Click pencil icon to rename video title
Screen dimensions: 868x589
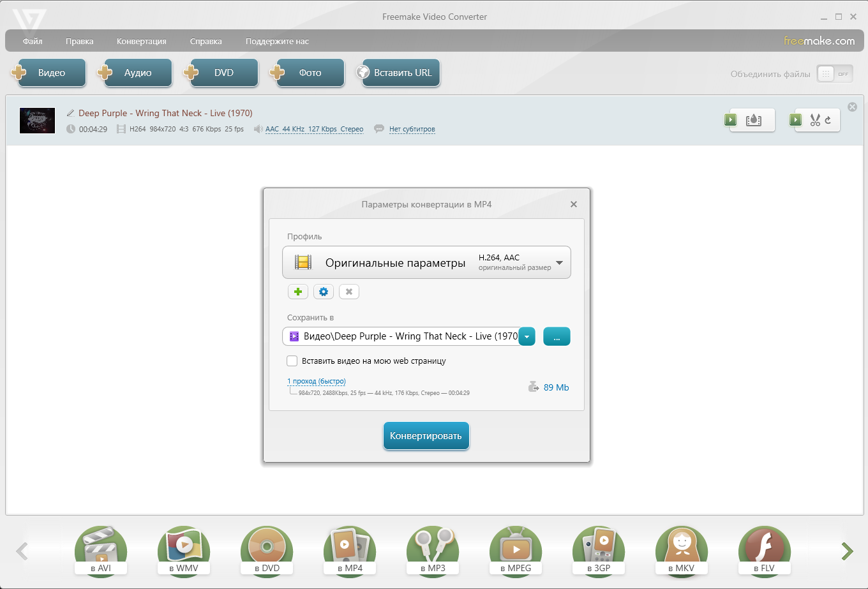[x=71, y=113]
